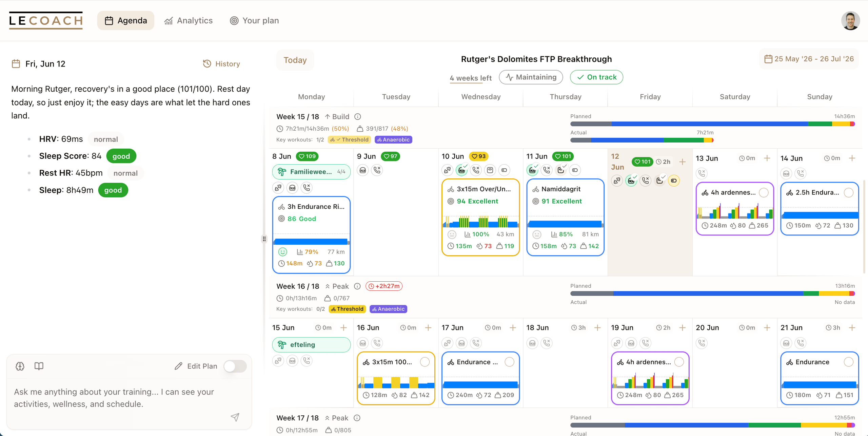Image resolution: width=868 pixels, height=436 pixels.
Task: Click the +2h27m overload badge for Week 16
Action: click(384, 286)
